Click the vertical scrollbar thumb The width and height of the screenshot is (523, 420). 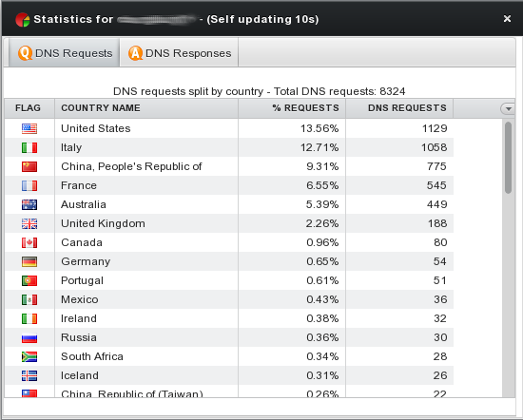[x=508, y=158]
